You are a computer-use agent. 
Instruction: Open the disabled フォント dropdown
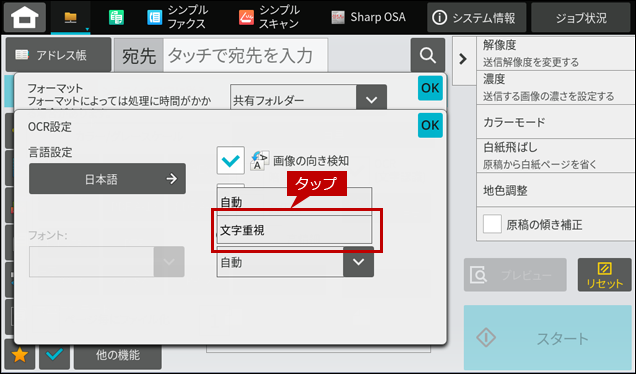(x=107, y=262)
